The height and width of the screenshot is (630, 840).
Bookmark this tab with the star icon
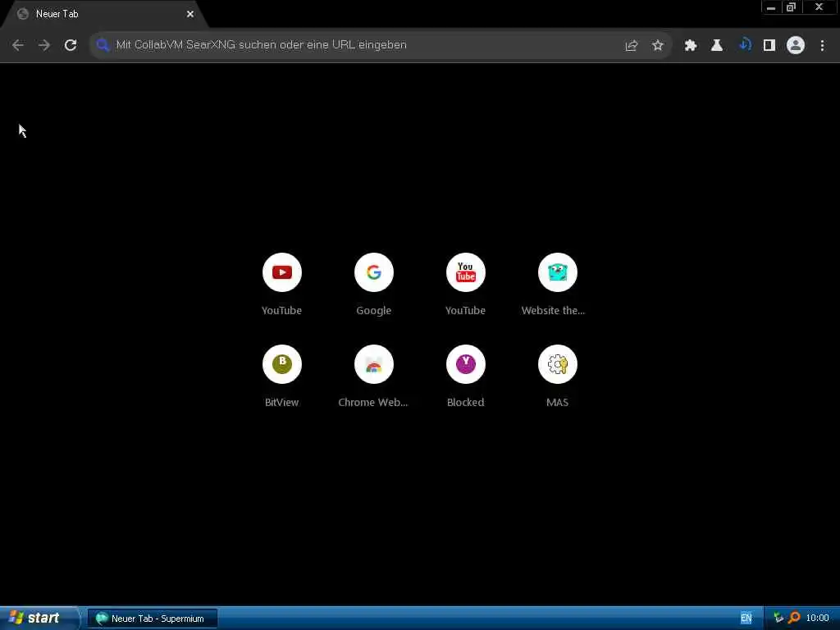658,46
